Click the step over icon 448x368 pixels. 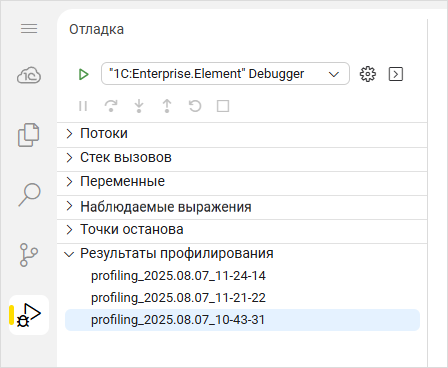coord(111,106)
